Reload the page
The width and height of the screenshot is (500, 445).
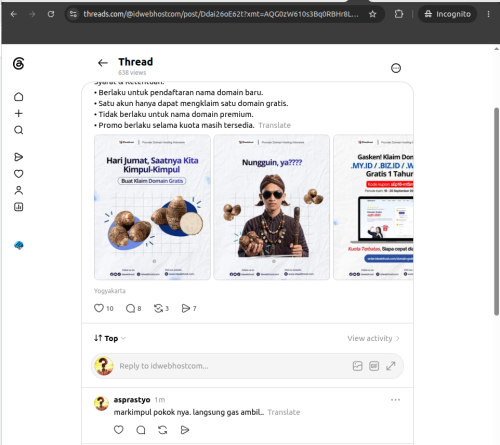[x=51, y=14]
